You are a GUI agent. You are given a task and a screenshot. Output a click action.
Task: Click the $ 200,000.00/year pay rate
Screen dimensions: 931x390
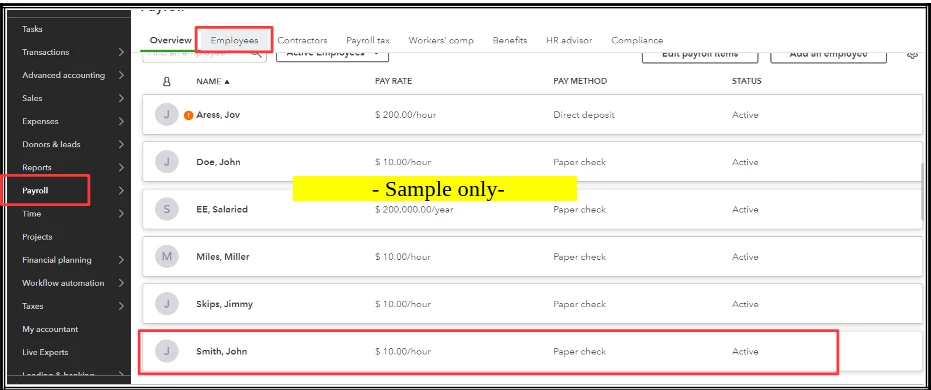414,210
